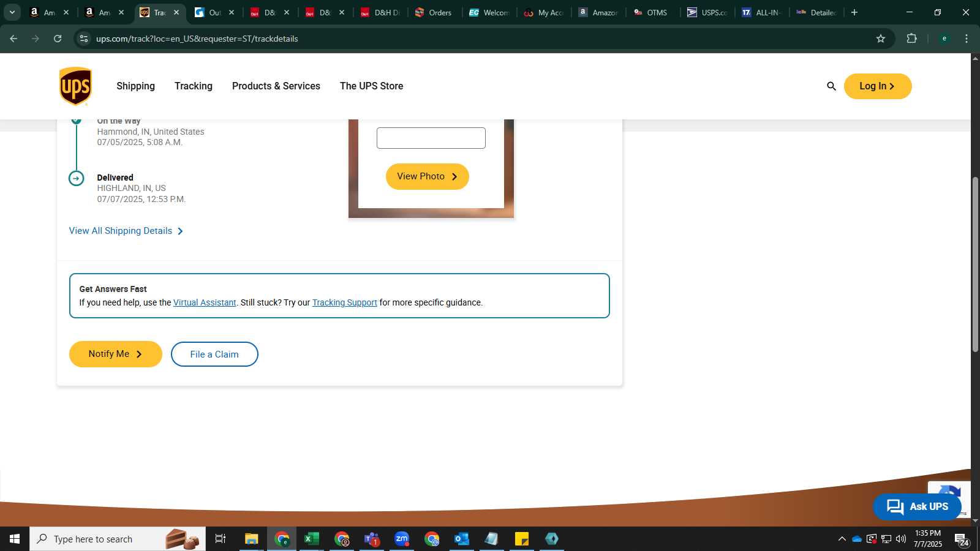Bookmark this page with star icon
The width and height of the screenshot is (980, 551).
881,39
